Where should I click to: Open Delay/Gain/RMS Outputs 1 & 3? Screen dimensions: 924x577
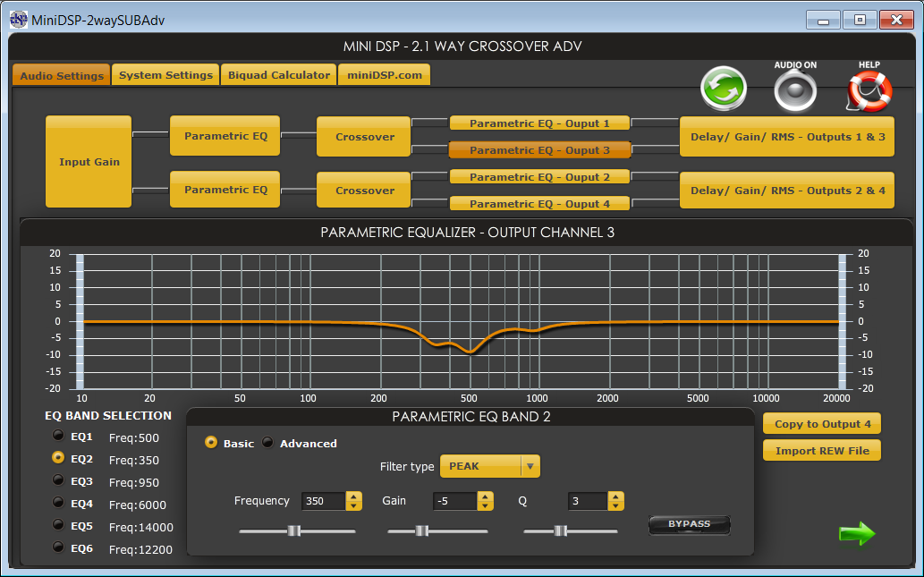787,137
